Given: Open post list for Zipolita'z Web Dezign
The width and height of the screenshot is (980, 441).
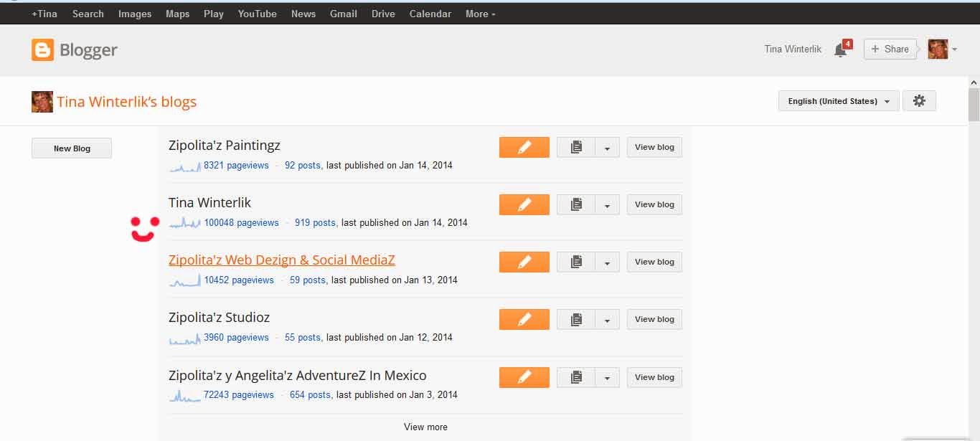Looking at the screenshot, I should (576, 262).
